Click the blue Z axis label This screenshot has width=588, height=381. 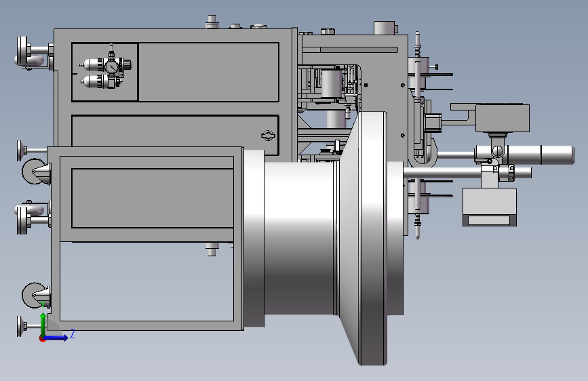pyautogui.click(x=73, y=334)
